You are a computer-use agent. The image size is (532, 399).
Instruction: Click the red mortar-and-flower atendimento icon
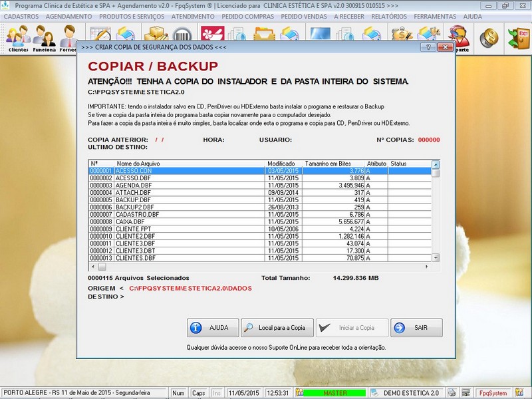[212, 33]
